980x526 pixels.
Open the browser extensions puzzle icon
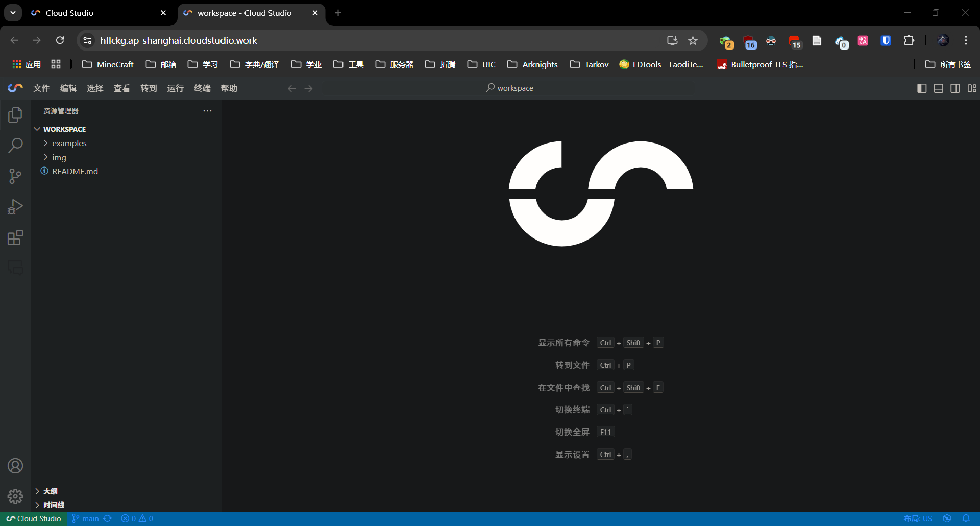tap(909, 40)
